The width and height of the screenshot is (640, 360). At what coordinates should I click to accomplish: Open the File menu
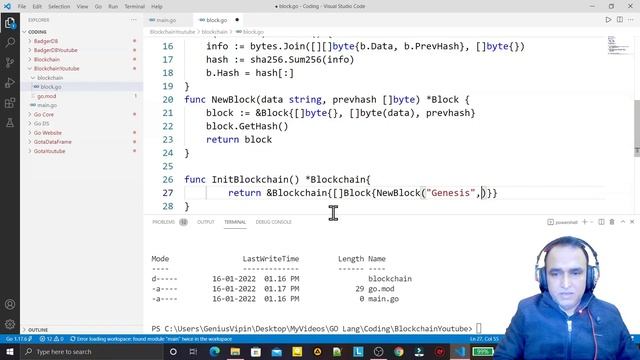pos(22,7)
